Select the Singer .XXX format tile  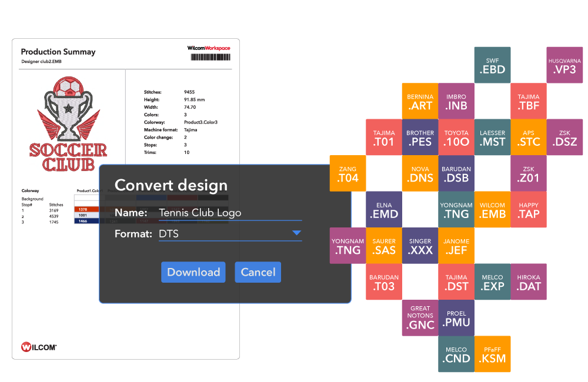click(420, 246)
